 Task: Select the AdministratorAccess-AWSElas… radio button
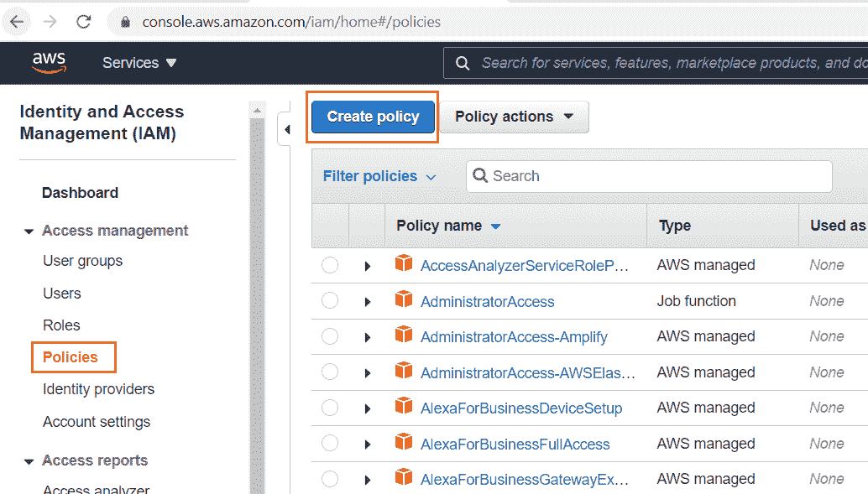pos(330,372)
